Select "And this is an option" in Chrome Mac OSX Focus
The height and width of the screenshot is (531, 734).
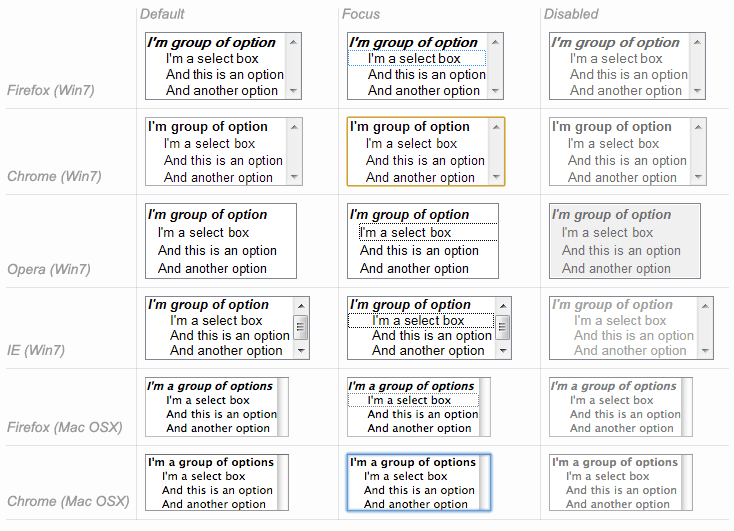[419, 491]
